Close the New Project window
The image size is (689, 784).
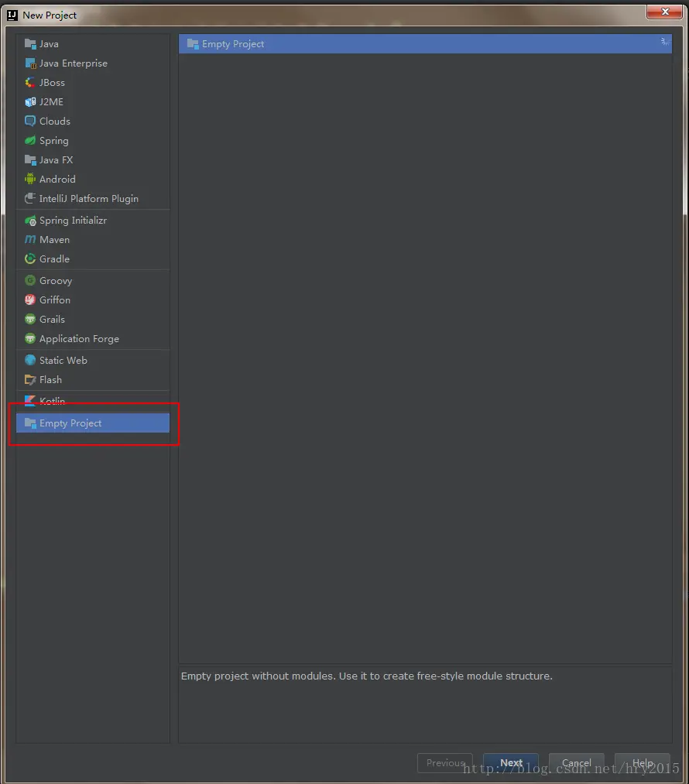664,12
